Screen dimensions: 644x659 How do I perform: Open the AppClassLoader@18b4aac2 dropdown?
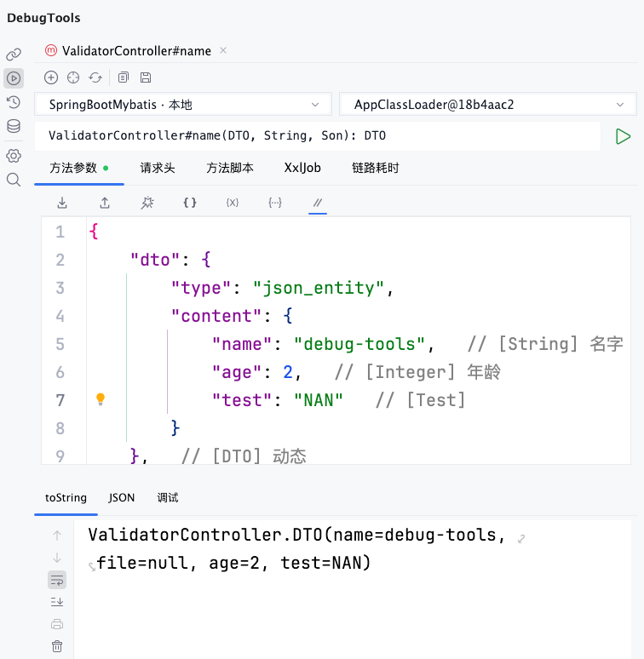[x=488, y=104]
